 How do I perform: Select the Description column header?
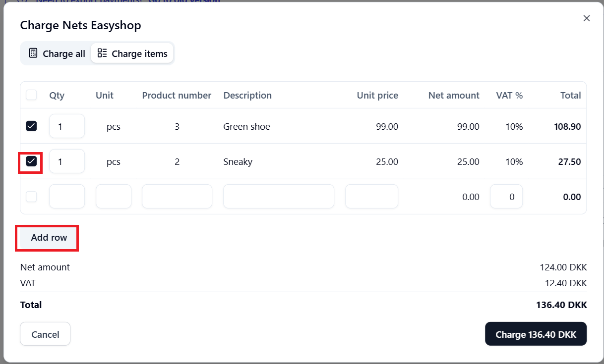tap(247, 95)
